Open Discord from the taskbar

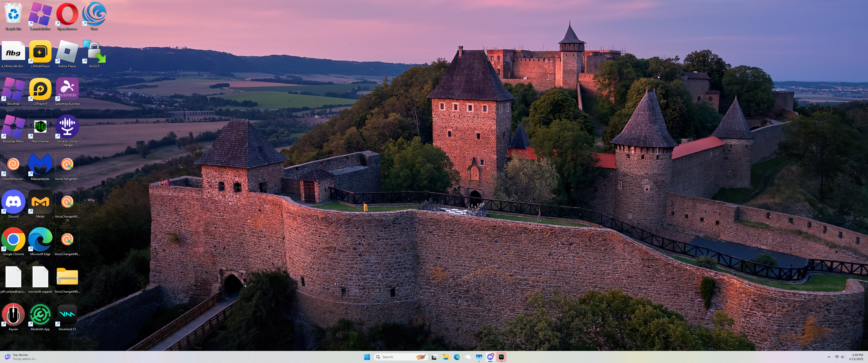[490, 357]
